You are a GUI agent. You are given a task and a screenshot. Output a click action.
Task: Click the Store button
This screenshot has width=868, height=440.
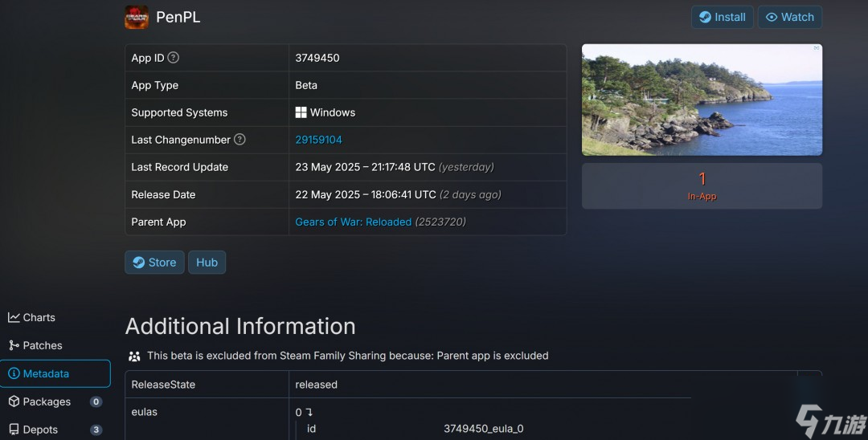coord(154,262)
